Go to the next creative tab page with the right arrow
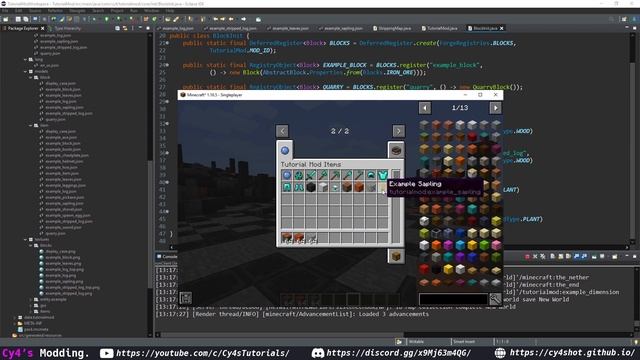 (x=398, y=131)
